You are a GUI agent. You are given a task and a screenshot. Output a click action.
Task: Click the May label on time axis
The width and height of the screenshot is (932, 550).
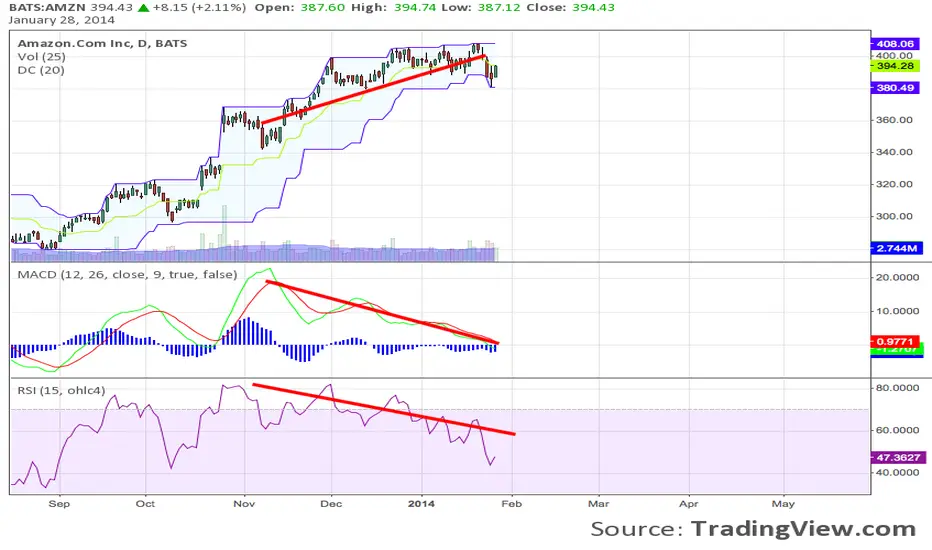coord(783,504)
